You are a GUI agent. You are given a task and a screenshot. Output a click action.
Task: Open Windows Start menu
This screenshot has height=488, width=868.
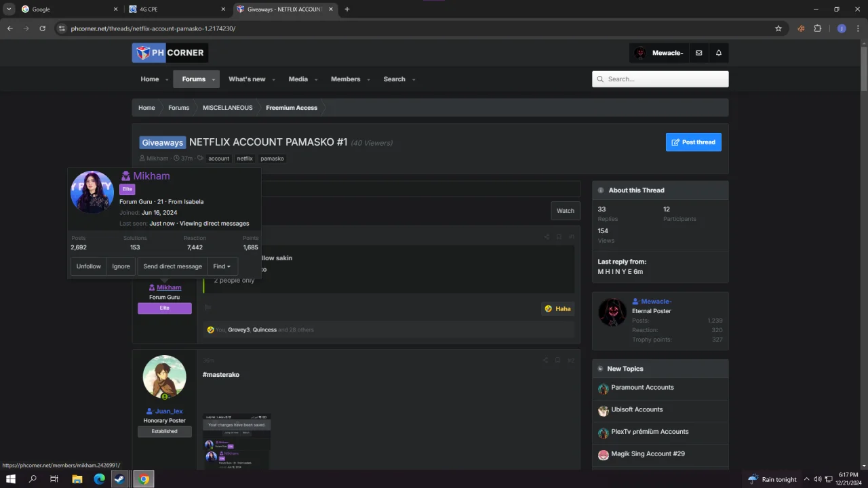point(11,479)
